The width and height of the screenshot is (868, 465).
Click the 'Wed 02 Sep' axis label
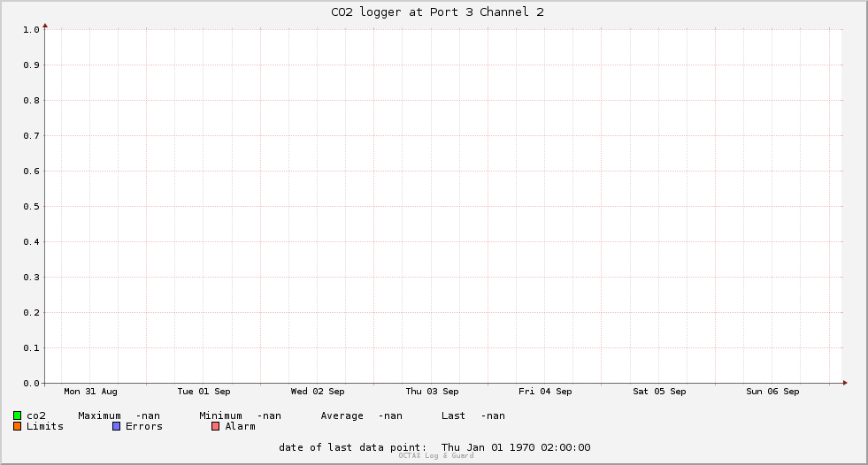click(318, 392)
